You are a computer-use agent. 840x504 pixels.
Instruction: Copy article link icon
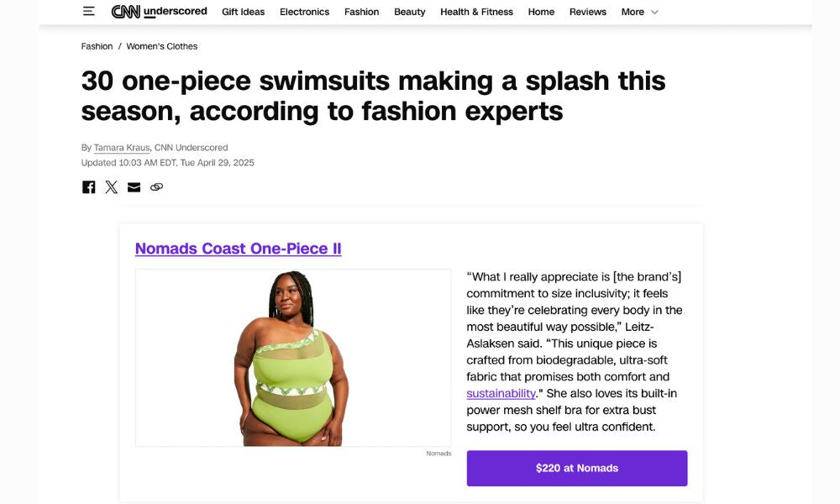(x=156, y=187)
